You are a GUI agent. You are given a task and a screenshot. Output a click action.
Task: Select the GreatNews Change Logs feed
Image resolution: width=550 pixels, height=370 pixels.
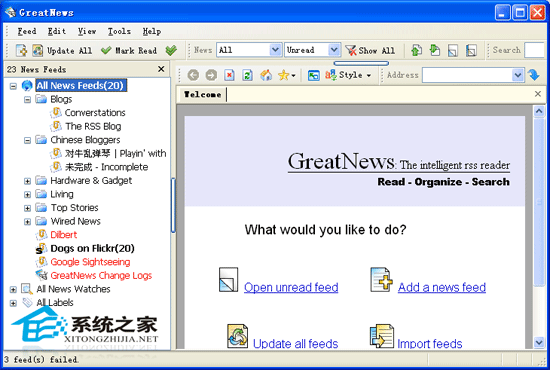click(101, 276)
